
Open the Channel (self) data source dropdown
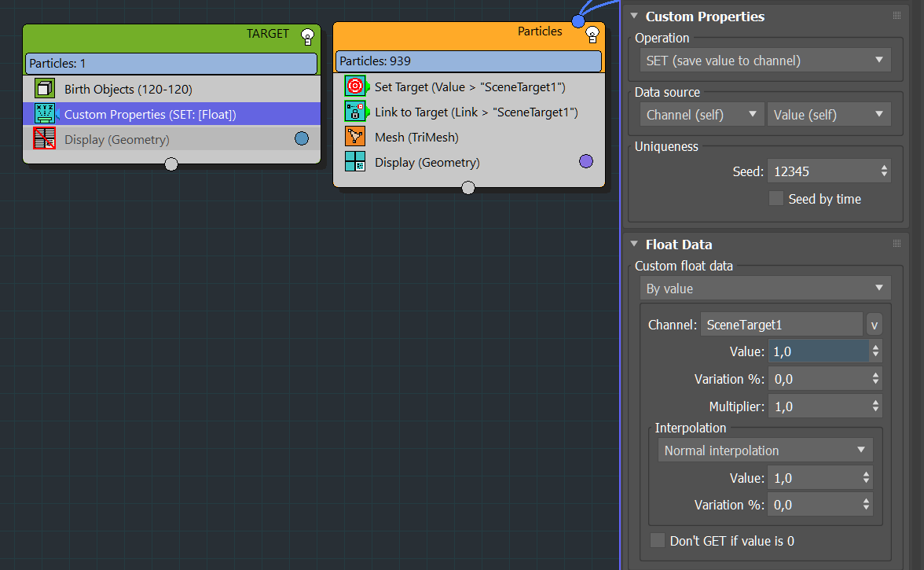click(x=702, y=115)
